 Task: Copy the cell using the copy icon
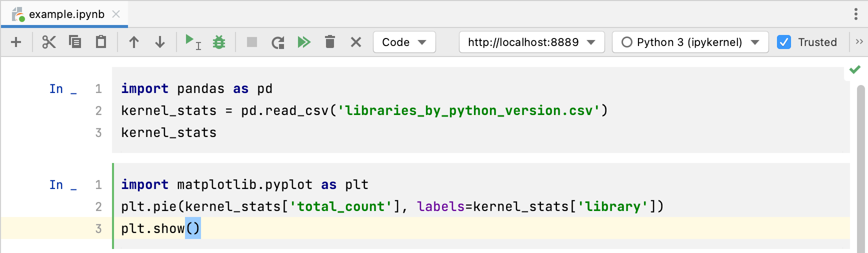(75, 42)
